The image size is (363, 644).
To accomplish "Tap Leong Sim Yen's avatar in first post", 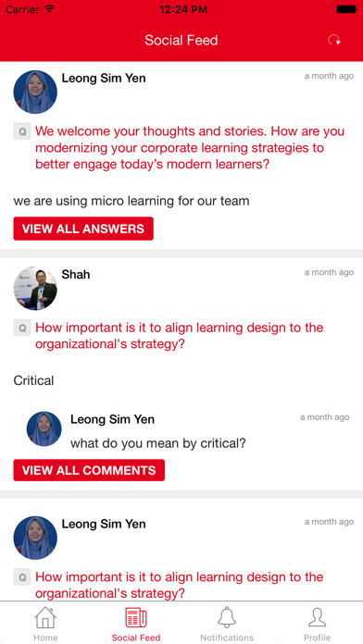I will (x=35, y=92).
